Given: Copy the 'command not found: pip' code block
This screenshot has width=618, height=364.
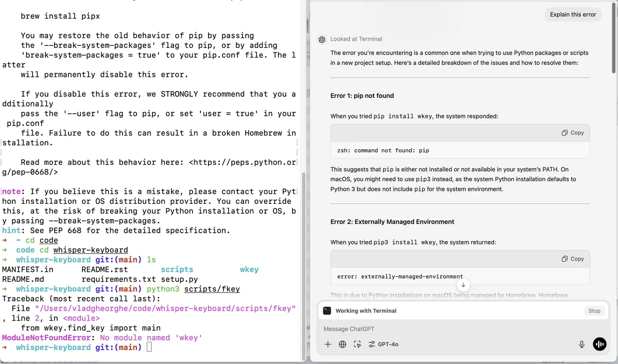Looking at the screenshot, I should pos(573,133).
